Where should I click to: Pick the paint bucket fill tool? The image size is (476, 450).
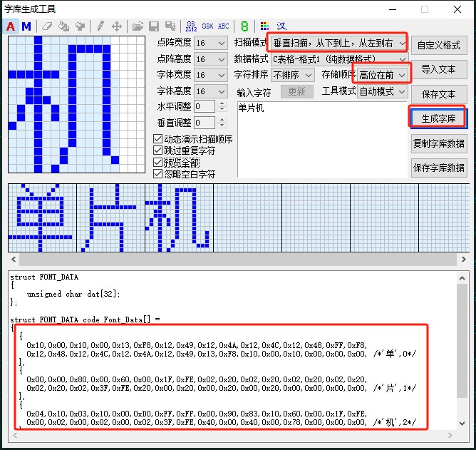point(63,26)
